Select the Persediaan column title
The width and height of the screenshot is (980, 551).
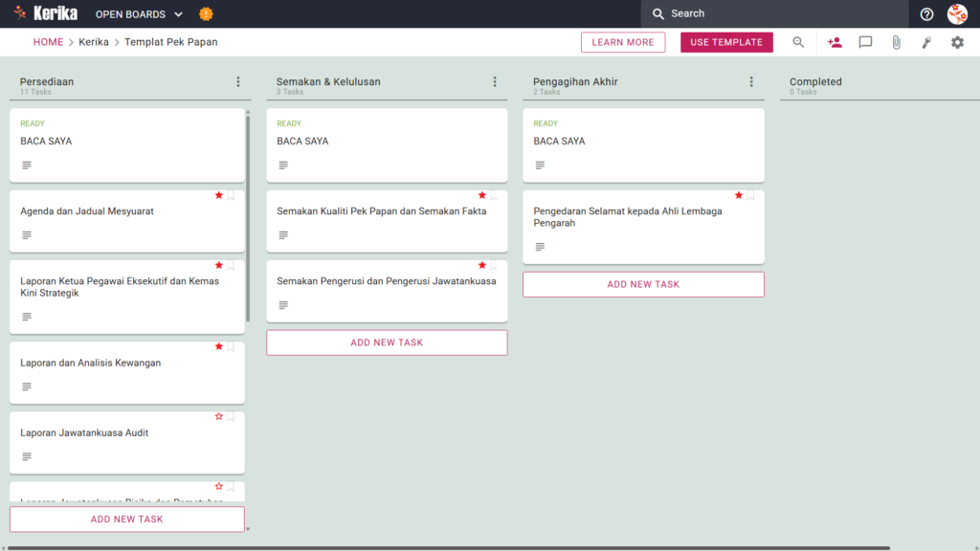click(x=47, y=82)
